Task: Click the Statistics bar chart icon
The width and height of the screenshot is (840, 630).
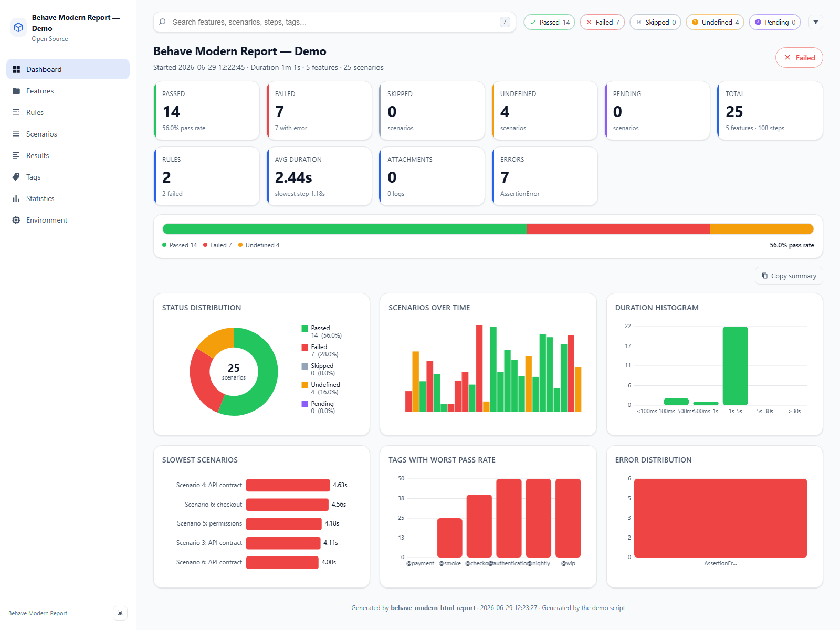Action: (x=16, y=198)
